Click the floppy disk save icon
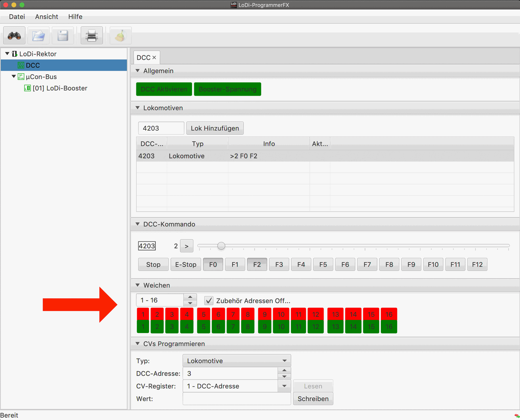Screen dimensions: 520x420 (63, 36)
